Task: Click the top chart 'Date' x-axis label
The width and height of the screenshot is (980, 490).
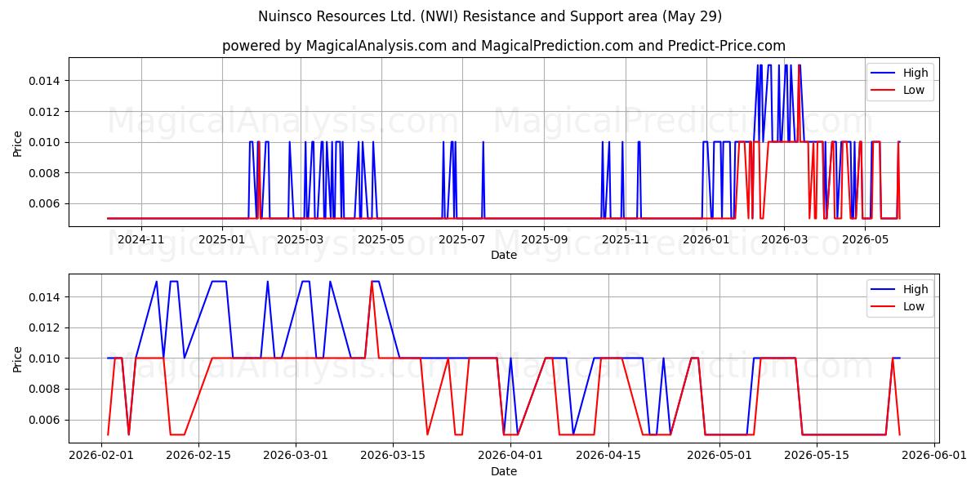Action: click(504, 255)
